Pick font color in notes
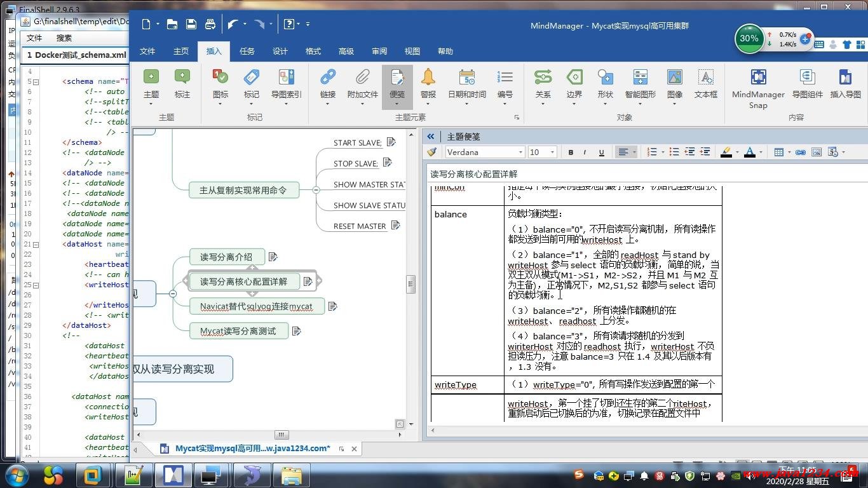 point(750,152)
